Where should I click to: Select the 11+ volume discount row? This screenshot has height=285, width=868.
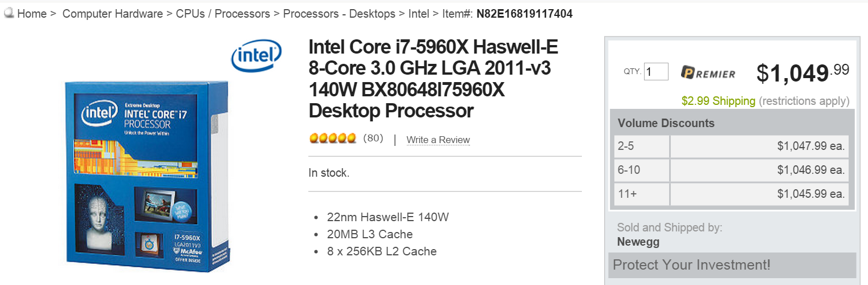pos(732,194)
